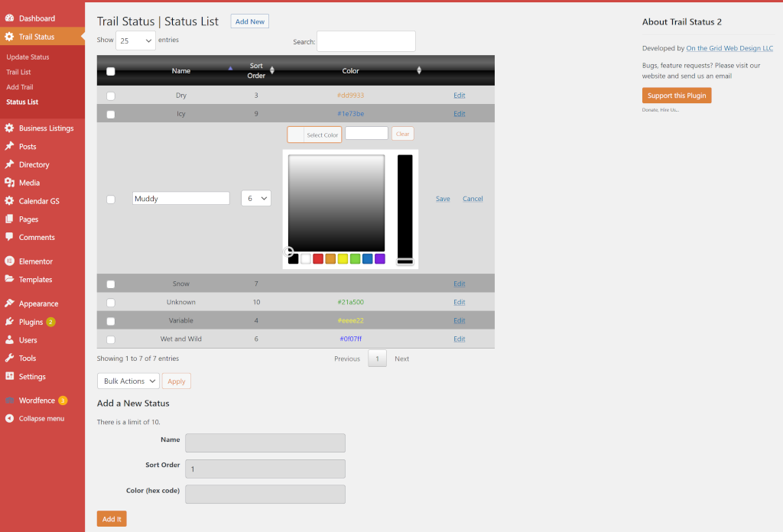Click the new status Name field

(x=265, y=443)
